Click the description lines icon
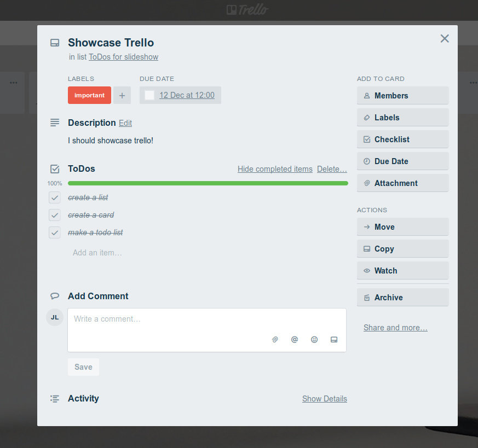The image size is (478, 448). click(x=55, y=123)
